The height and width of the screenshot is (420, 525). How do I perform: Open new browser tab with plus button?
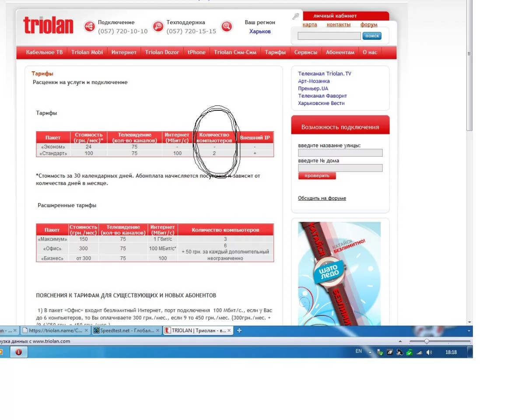coord(239,330)
